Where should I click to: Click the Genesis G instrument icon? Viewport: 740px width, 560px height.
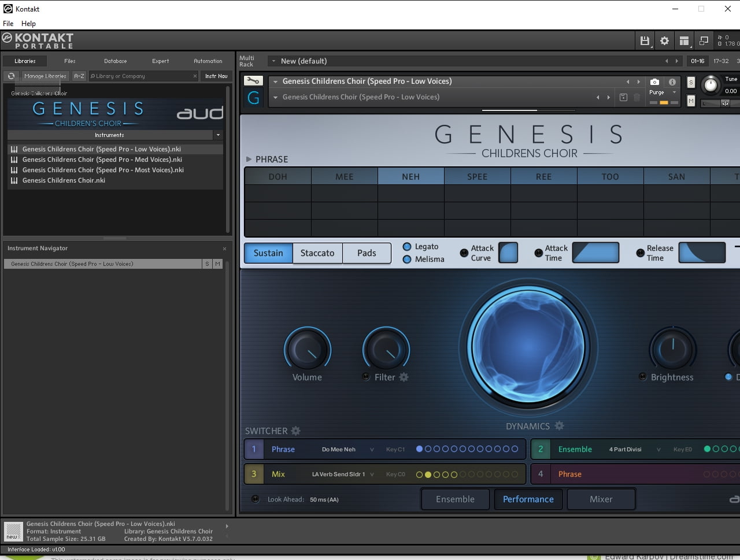(x=253, y=97)
